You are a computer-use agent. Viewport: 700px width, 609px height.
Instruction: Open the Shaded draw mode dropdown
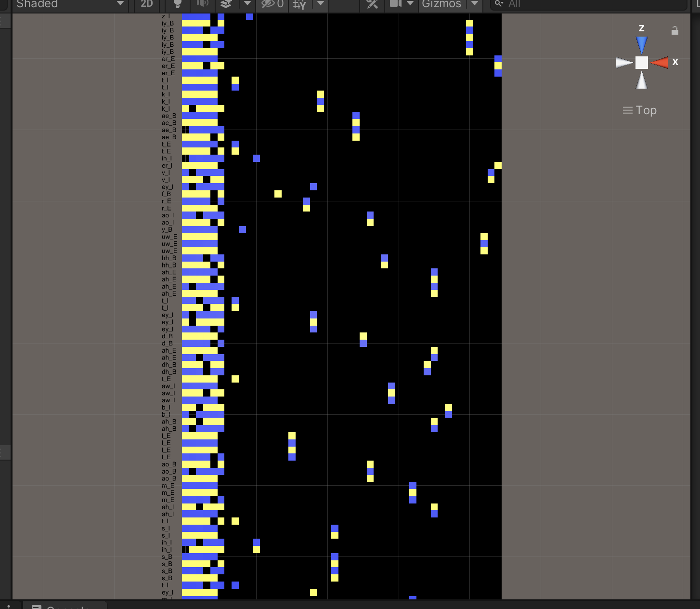[70, 4]
